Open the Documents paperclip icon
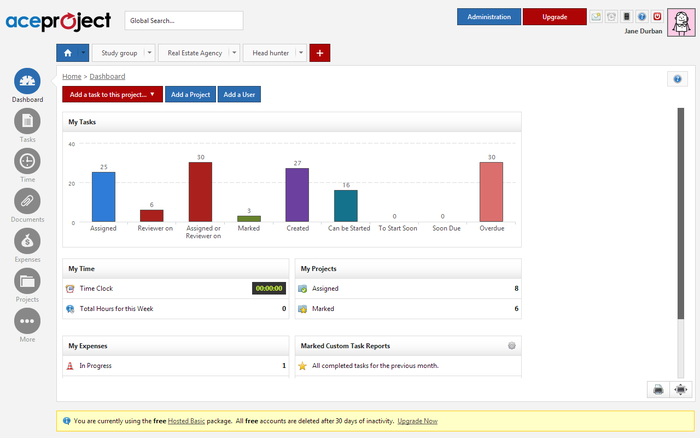This screenshot has width=700, height=438. coord(27,200)
